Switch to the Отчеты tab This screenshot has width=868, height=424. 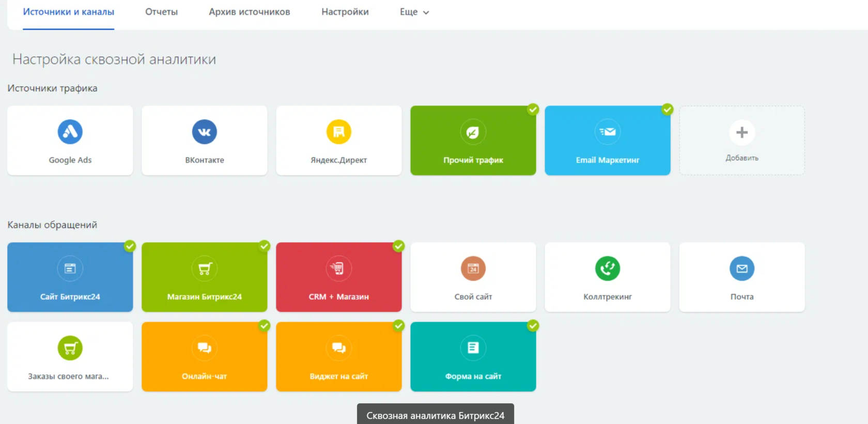click(161, 12)
